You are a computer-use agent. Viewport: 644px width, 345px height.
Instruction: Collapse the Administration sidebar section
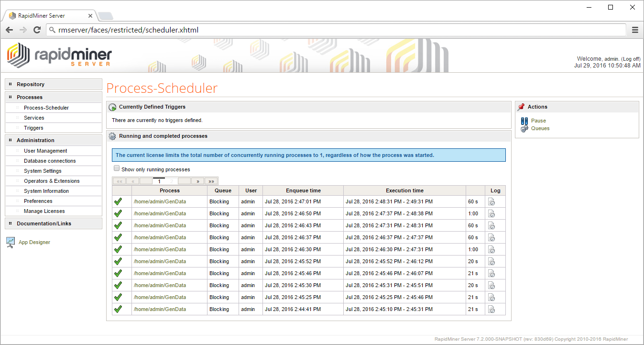[x=35, y=140]
